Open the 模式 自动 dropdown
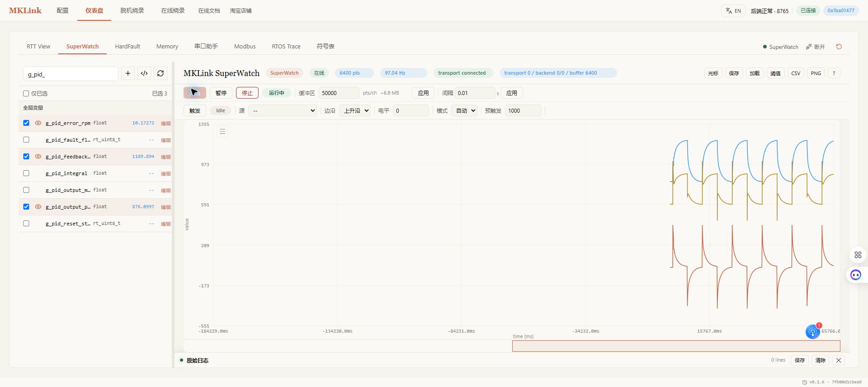This screenshot has height=387, width=868. pos(464,110)
